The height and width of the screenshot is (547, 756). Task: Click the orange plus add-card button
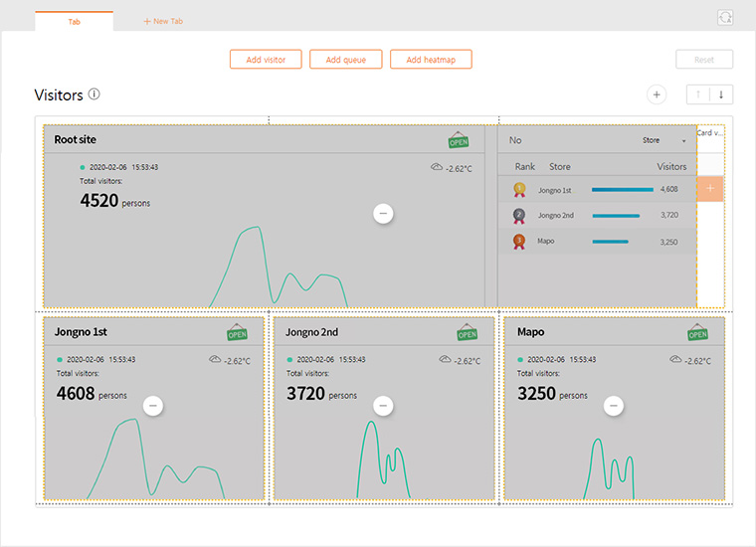[x=710, y=188]
